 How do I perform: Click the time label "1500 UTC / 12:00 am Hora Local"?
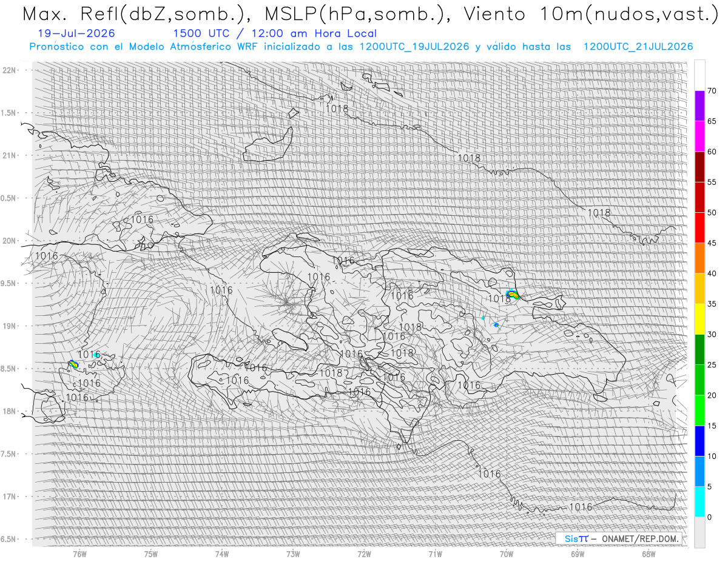tap(274, 34)
